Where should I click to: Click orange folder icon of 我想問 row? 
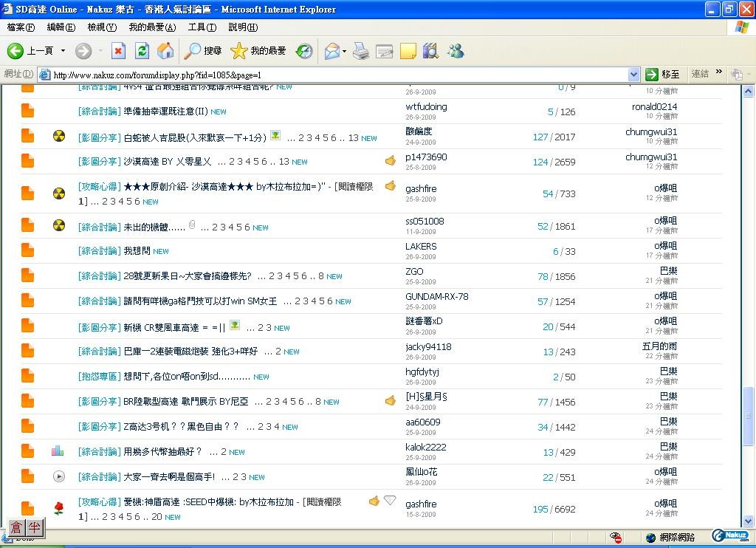27,251
